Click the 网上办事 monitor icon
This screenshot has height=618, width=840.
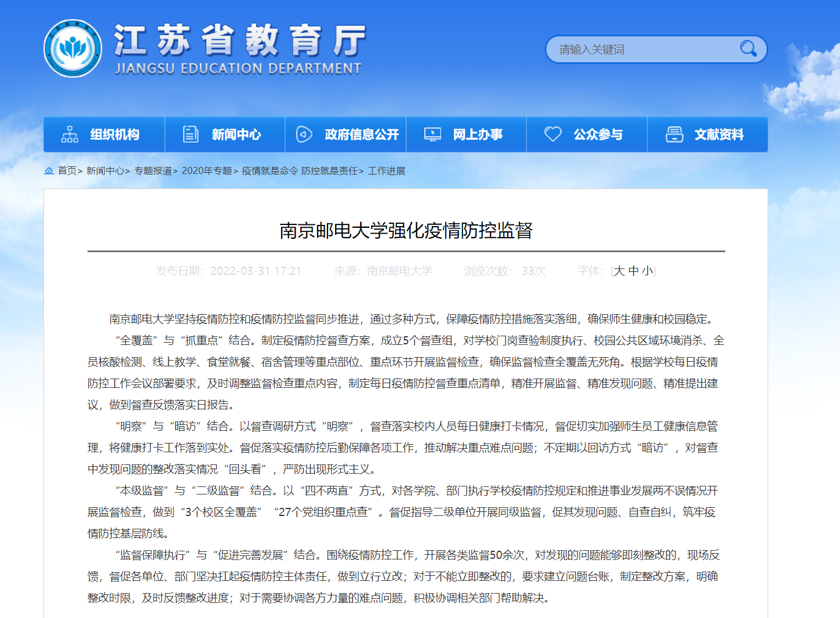click(x=432, y=134)
